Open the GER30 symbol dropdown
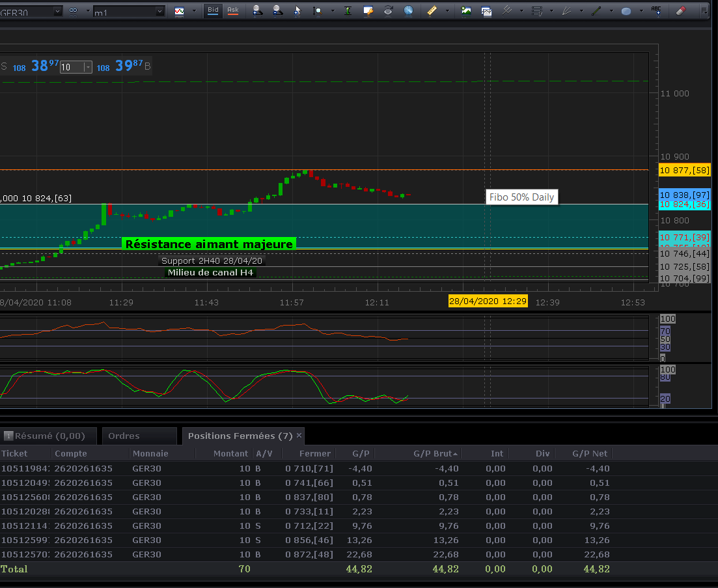The image size is (718, 588). tap(57, 11)
